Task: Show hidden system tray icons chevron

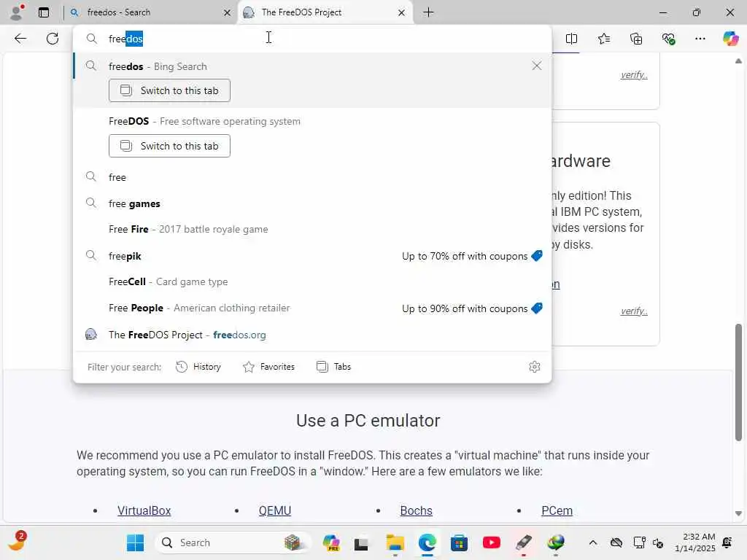Action: 592,542
